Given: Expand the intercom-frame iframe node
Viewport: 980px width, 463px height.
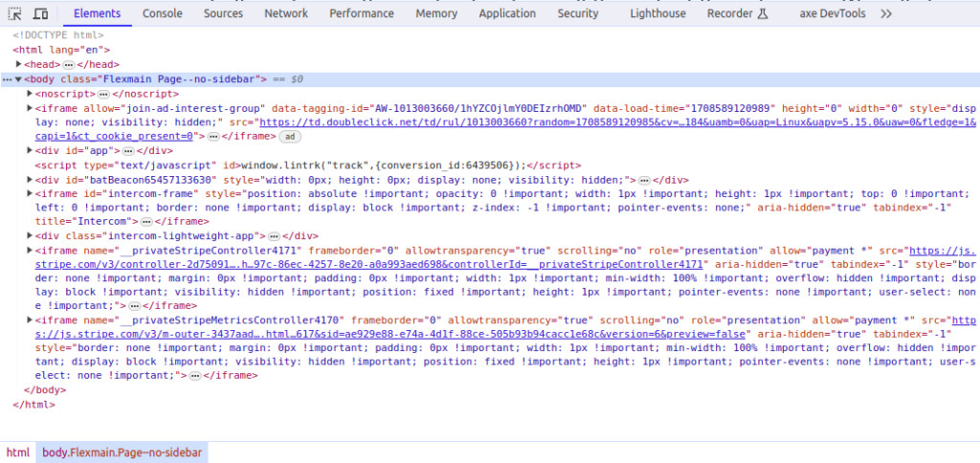Looking at the screenshot, I should click(30, 193).
